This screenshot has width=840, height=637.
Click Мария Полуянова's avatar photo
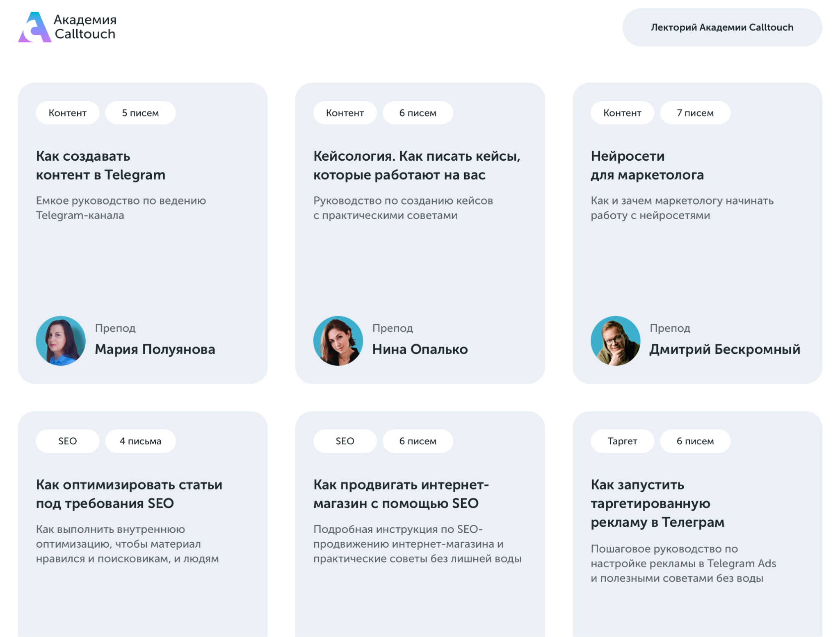coord(61,341)
